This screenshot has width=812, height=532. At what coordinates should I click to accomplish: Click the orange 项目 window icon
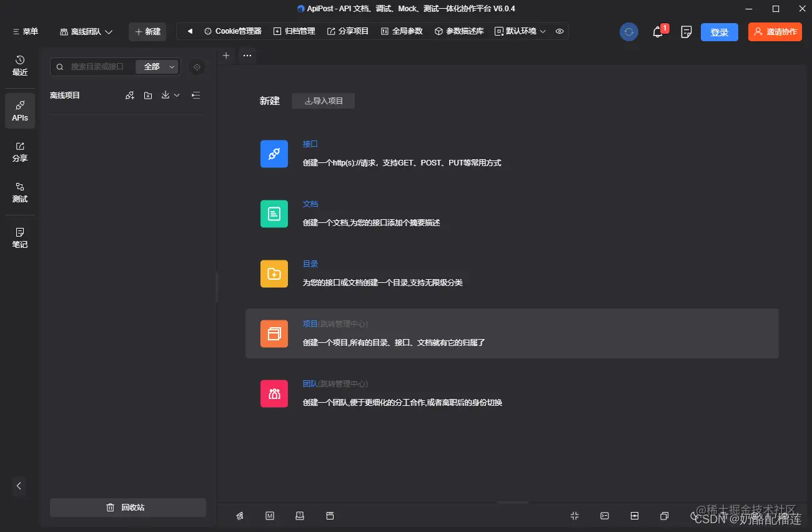[274, 334]
